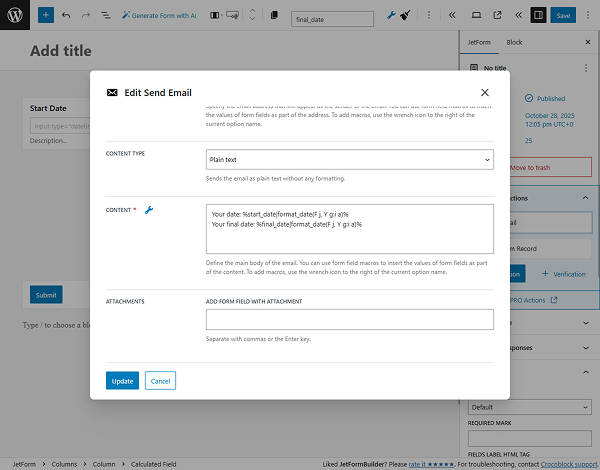Expand the collapsed panel below PRO Actions
The image size is (600, 470).
(x=585, y=323)
